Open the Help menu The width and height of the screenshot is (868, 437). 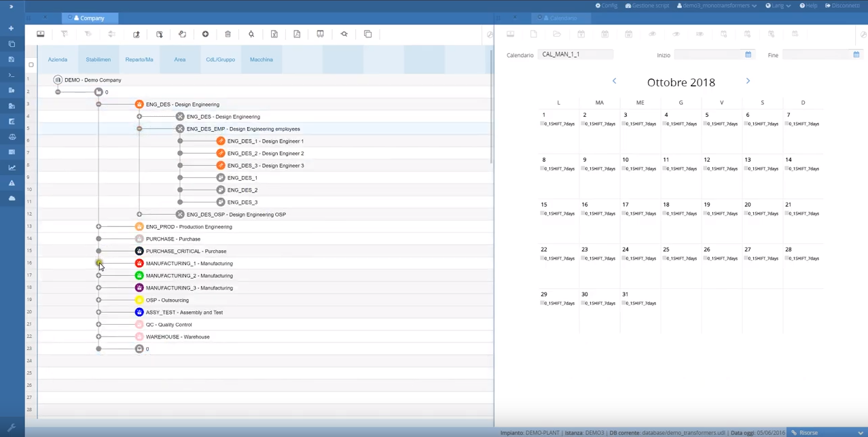[808, 5]
